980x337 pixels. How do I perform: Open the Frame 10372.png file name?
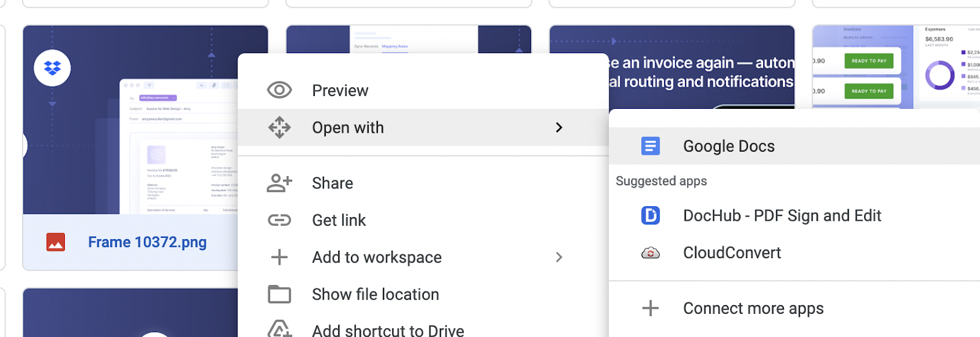coord(147,242)
